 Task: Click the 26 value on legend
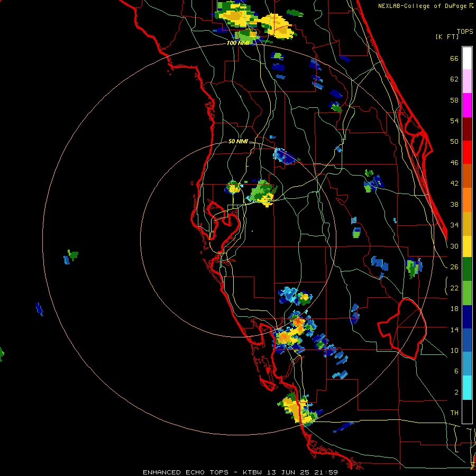click(x=454, y=267)
